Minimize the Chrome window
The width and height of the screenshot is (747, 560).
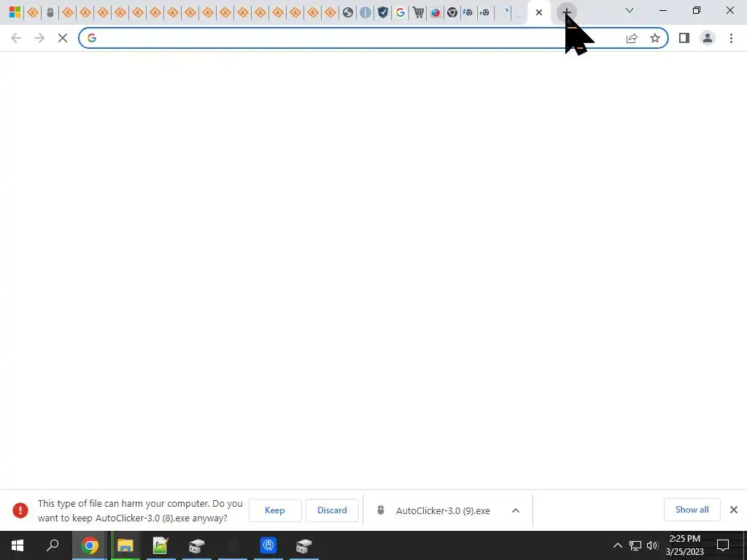tap(663, 10)
